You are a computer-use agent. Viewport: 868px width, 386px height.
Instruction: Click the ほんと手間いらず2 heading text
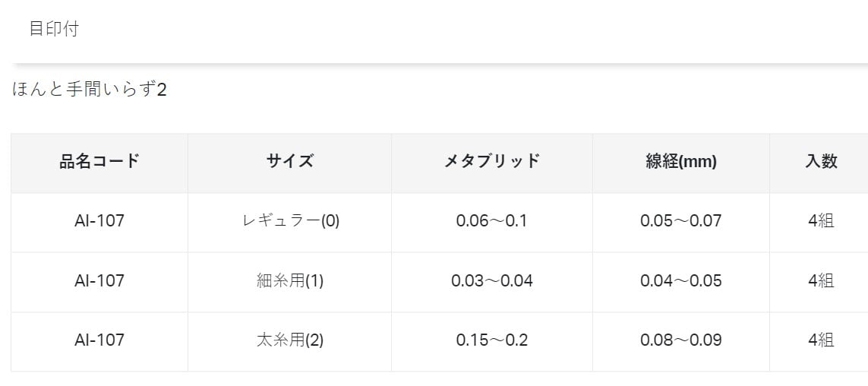click(90, 90)
